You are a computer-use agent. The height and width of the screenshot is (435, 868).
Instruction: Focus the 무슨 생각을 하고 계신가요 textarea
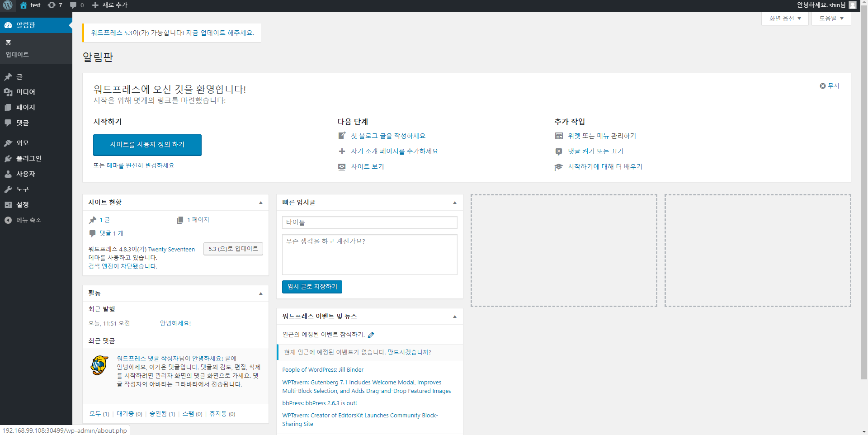point(370,255)
